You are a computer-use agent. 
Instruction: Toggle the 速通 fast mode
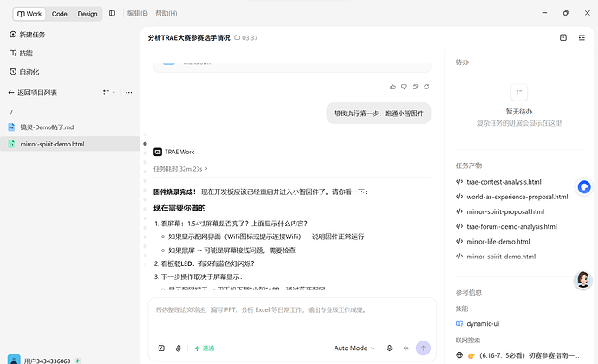click(205, 348)
